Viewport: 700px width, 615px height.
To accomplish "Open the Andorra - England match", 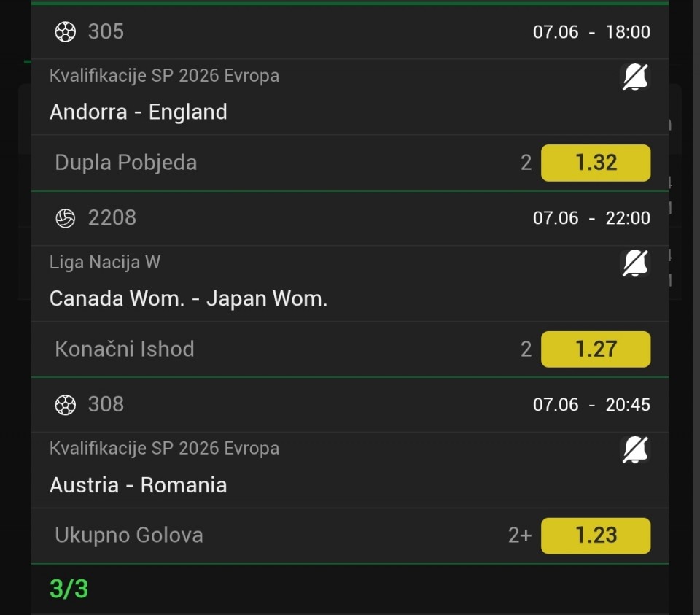I will [x=139, y=112].
